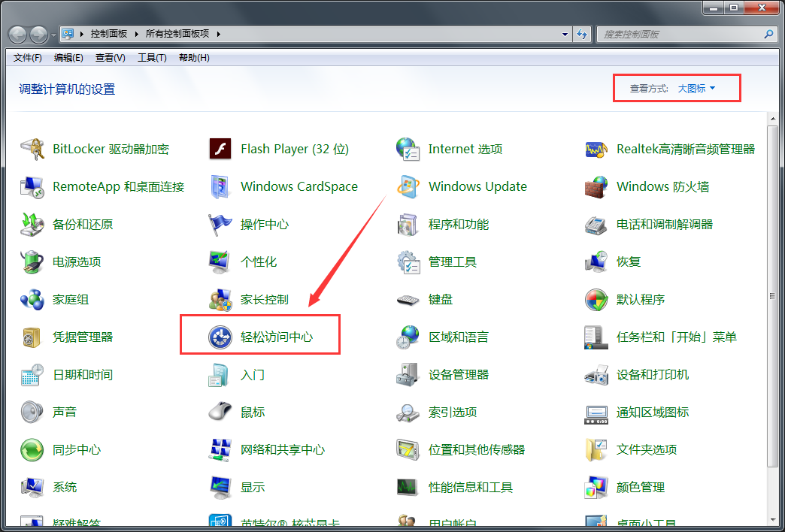Open the 查看(V) menu

[x=110, y=58]
